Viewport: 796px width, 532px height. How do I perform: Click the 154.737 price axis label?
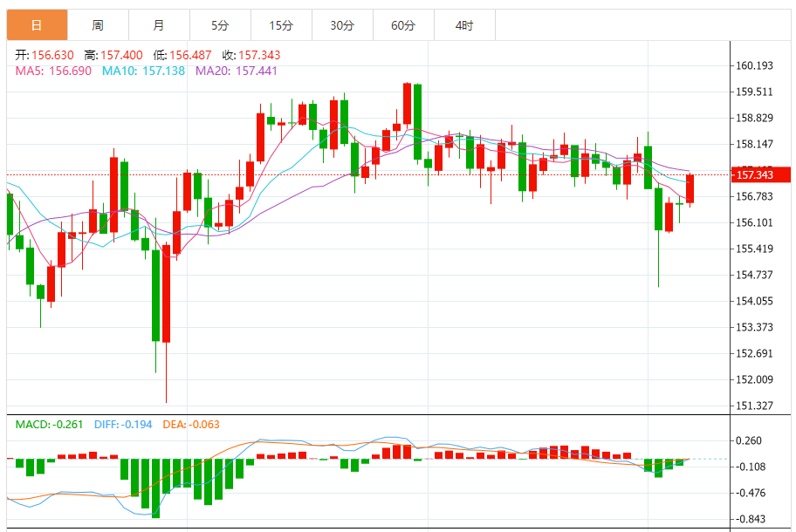pyautogui.click(x=754, y=275)
